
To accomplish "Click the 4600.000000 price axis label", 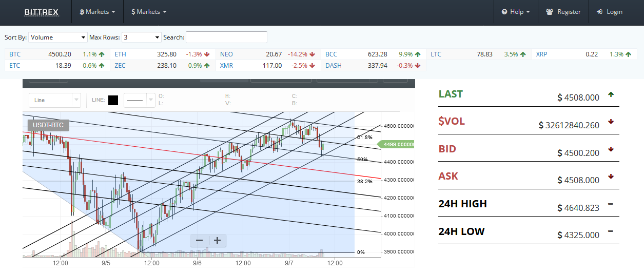I will point(399,126).
